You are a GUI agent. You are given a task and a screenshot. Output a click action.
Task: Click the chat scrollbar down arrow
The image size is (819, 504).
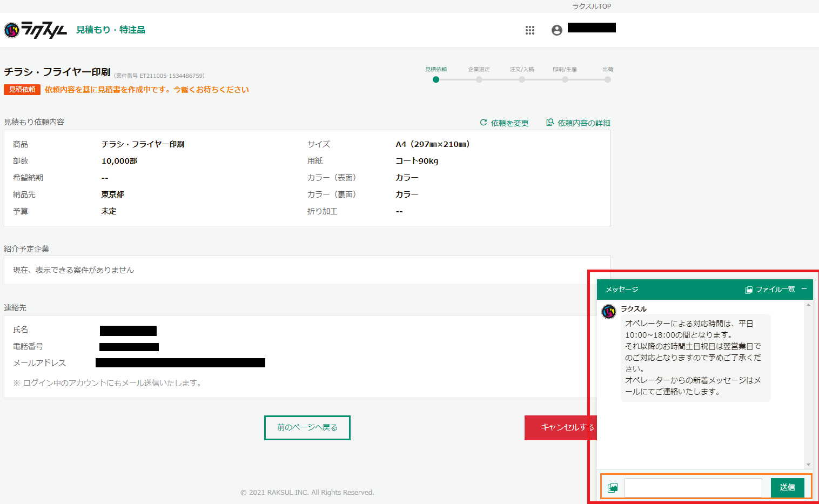(x=808, y=465)
